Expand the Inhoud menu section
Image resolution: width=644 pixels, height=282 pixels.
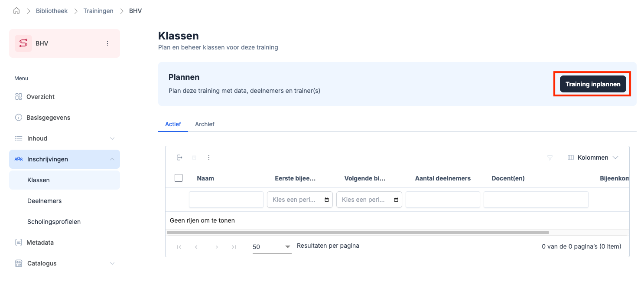112,138
